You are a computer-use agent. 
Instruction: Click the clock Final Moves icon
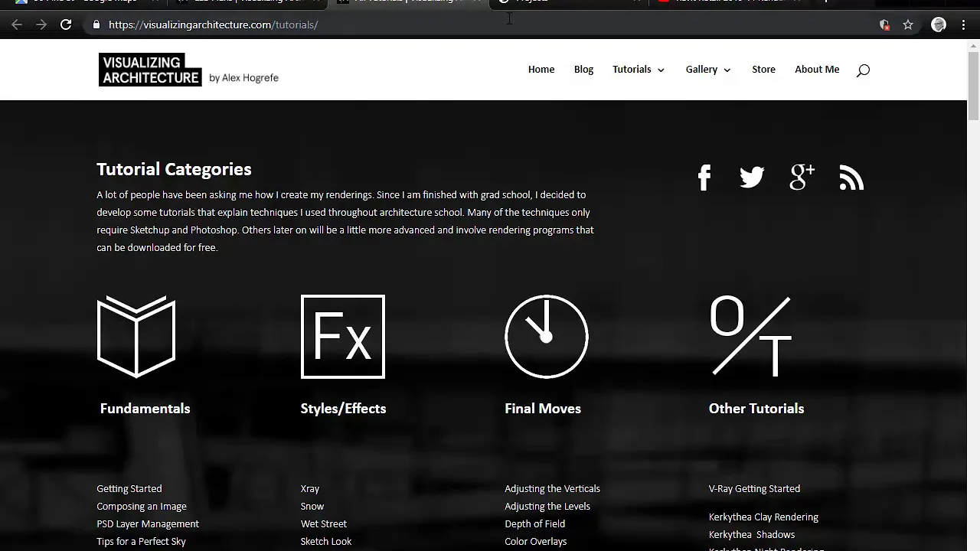click(x=547, y=337)
